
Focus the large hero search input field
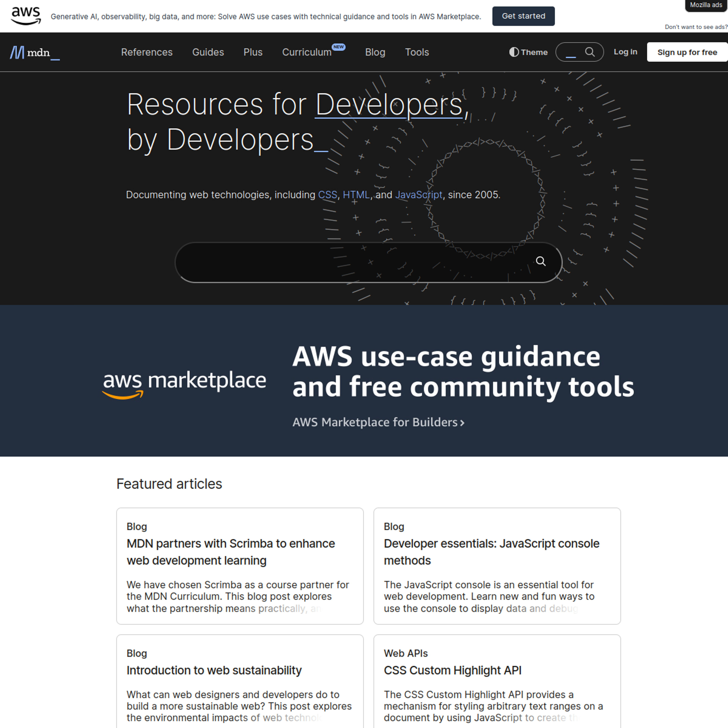pyautogui.click(x=368, y=262)
